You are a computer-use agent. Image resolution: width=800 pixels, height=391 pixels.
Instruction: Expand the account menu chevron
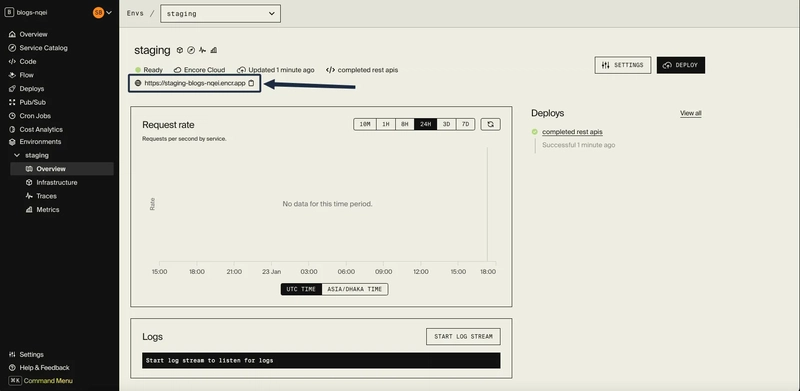pyautogui.click(x=109, y=13)
